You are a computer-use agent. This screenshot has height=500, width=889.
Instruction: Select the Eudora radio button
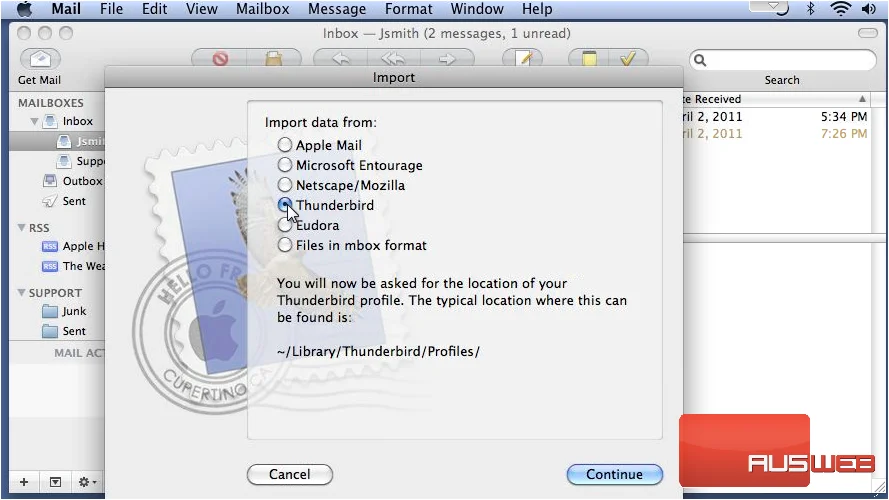coord(285,225)
